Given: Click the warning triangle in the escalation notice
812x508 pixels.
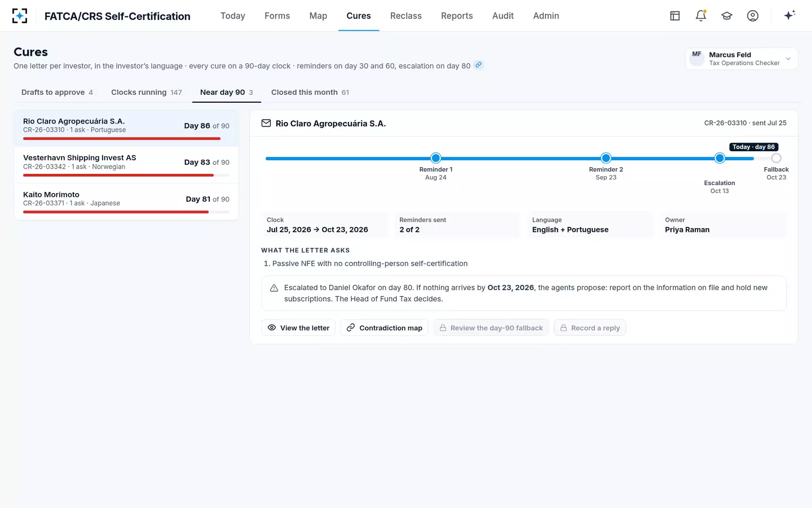Looking at the screenshot, I should point(274,288).
